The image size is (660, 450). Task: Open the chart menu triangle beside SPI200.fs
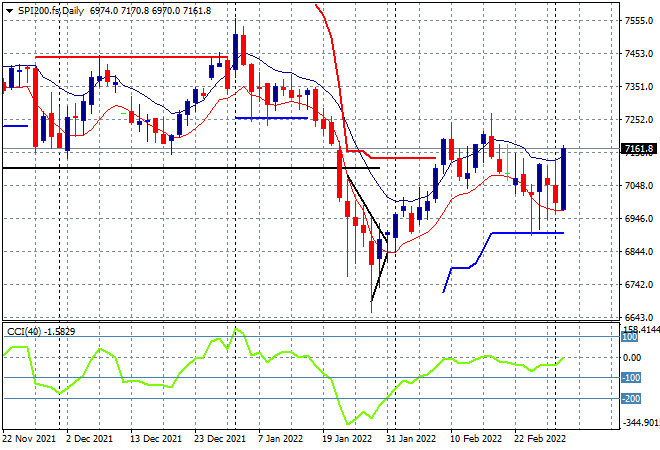tap(9, 11)
